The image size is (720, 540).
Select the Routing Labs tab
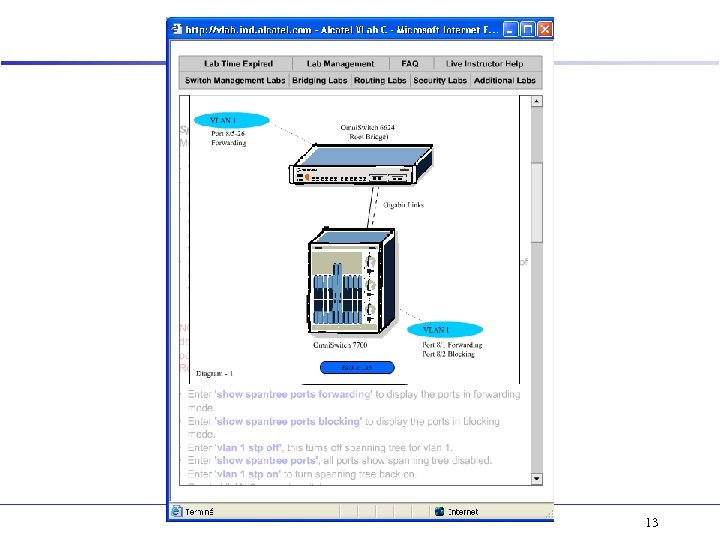pos(380,80)
